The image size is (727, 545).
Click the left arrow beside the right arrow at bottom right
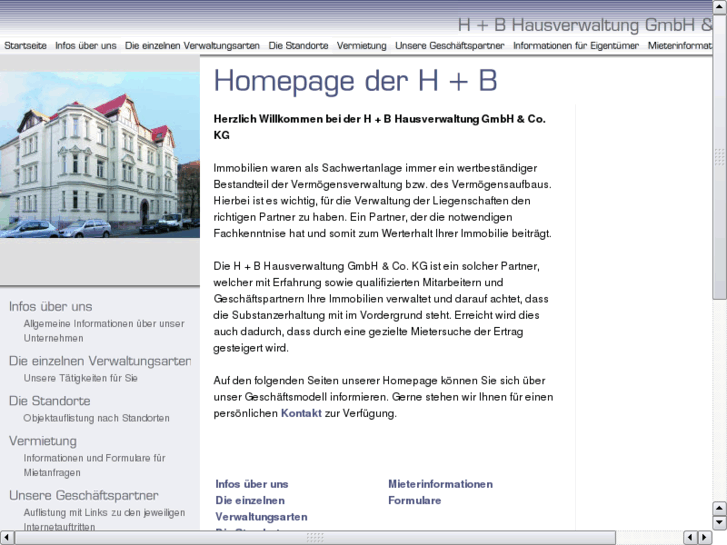tap(691, 538)
